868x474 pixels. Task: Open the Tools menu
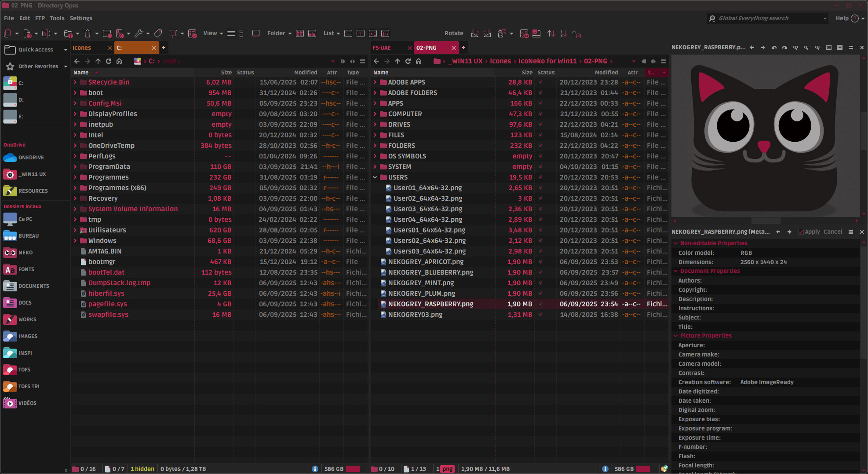click(57, 18)
